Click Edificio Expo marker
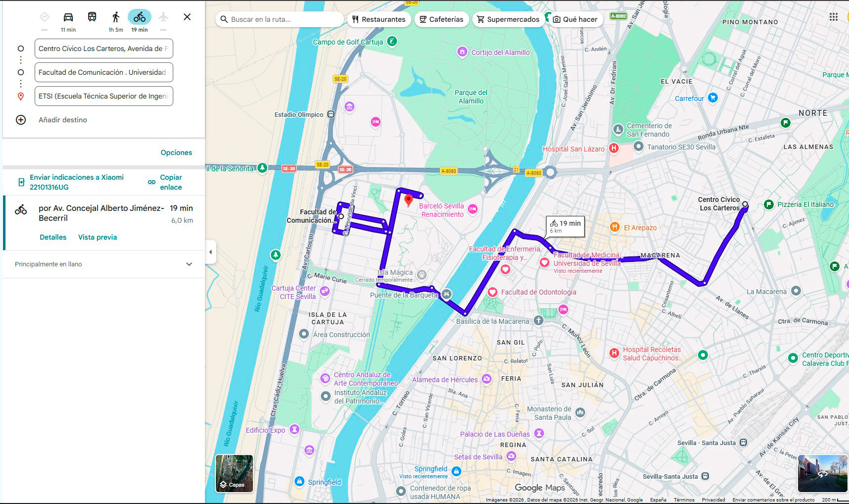 [x=295, y=429]
